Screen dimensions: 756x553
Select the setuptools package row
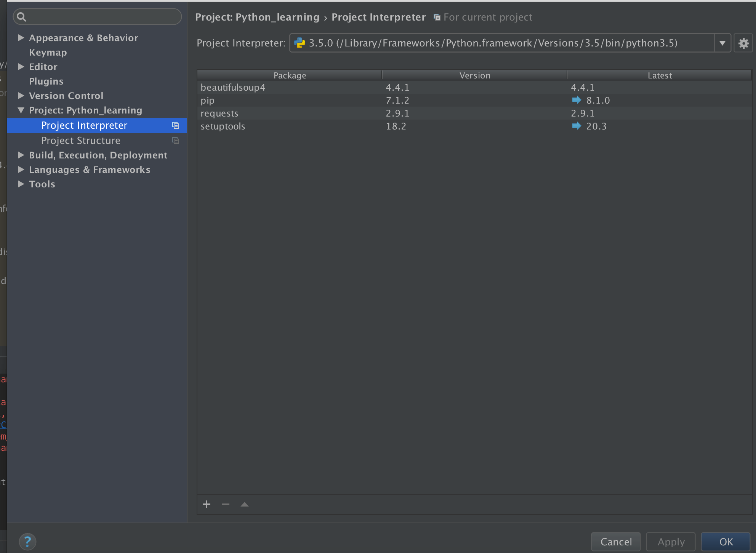coord(474,126)
